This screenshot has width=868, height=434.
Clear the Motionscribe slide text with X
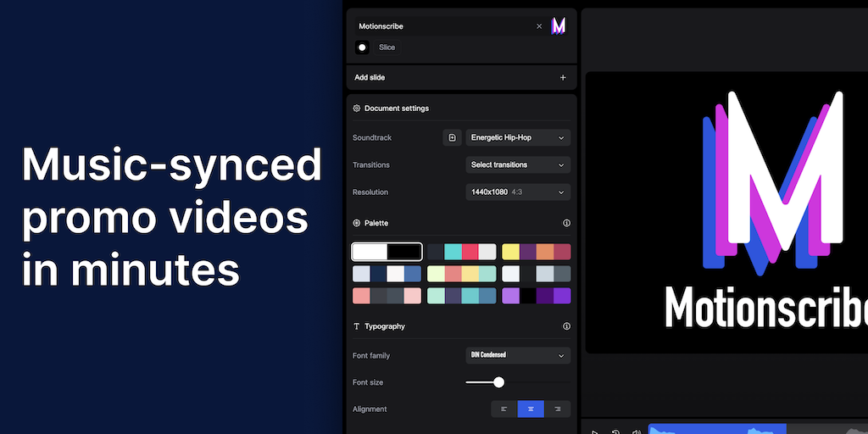539,26
